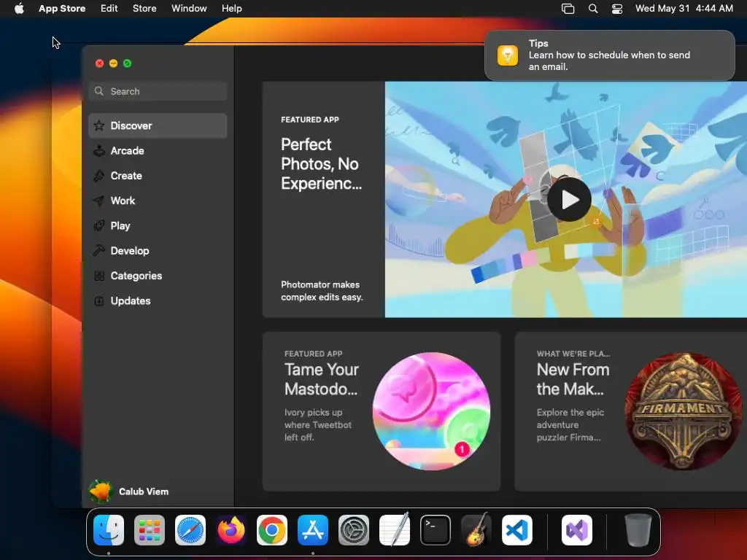
Task: Click the date and time clock
Action: pyautogui.click(x=684, y=8)
